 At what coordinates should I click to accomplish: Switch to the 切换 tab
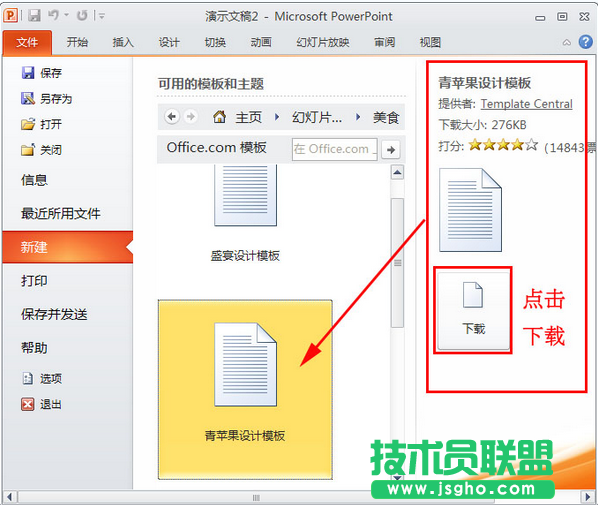[215, 42]
